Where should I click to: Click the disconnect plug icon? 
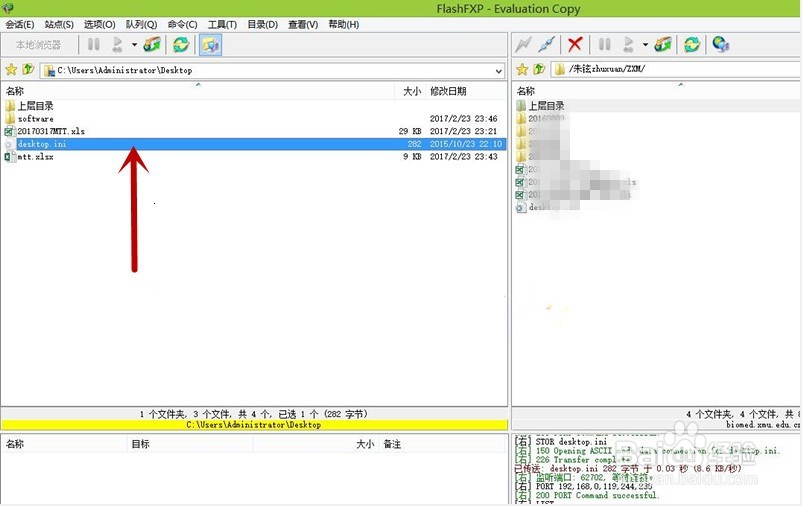(x=547, y=45)
